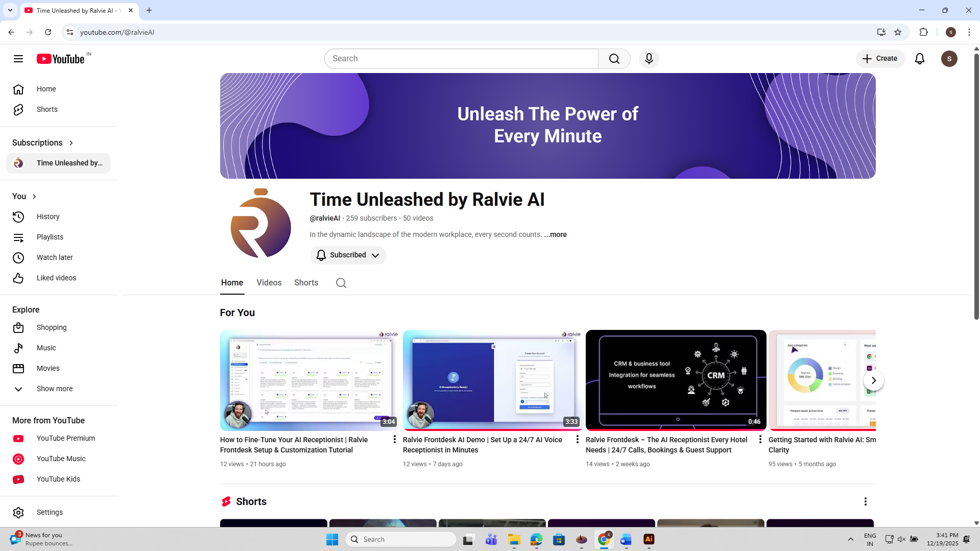Open Liked videos
The height and width of the screenshot is (551, 980).
pos(58,278)
